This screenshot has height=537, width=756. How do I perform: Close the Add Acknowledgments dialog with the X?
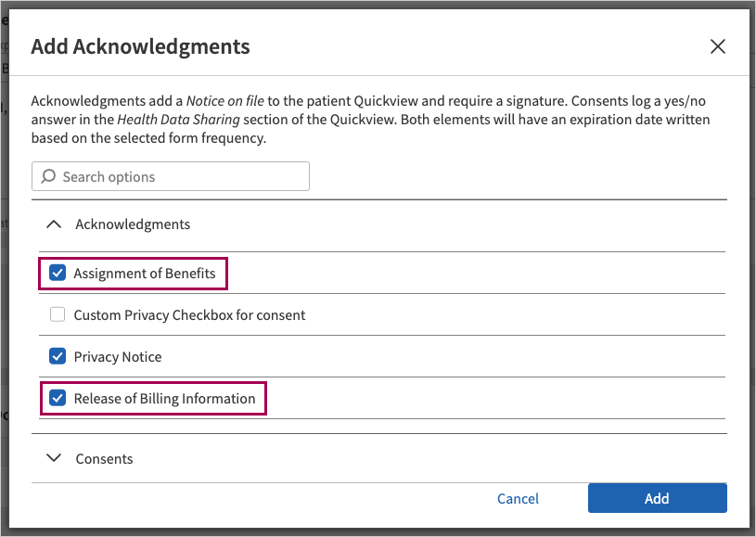tap(717, 46)
